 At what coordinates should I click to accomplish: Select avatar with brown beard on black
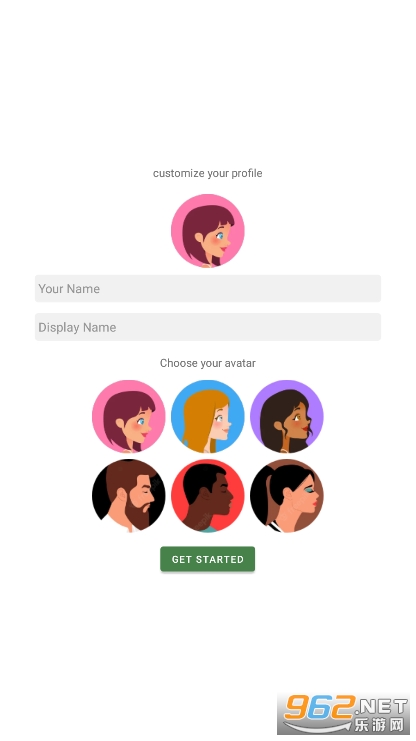[x=129, y=496]
